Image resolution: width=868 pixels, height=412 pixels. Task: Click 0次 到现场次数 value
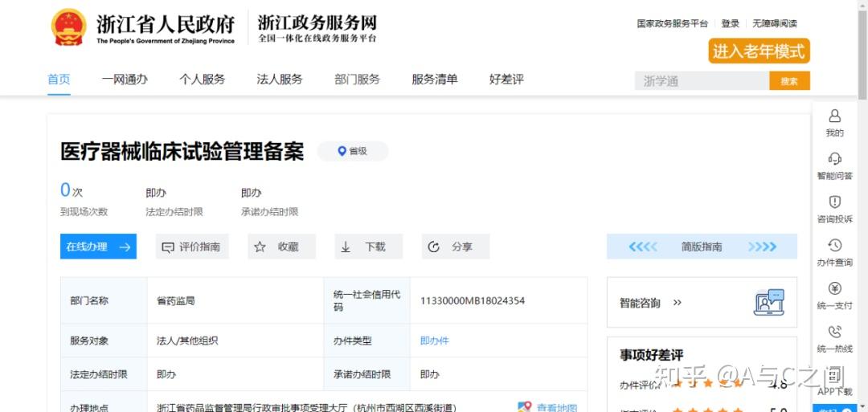coord(72,191)
